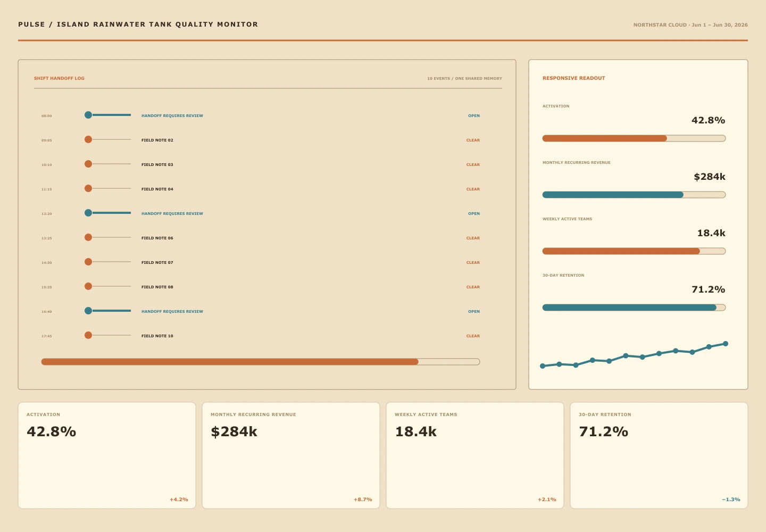The width and height of the screenshot is (766, 532).
Task: Click the 'Responsive Readout' heading
Action: click(x=574, y=78)
